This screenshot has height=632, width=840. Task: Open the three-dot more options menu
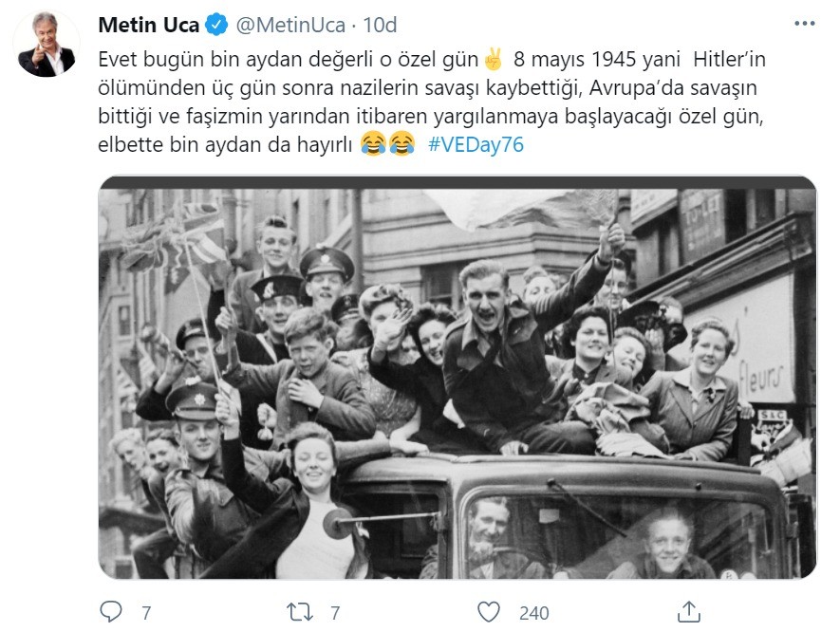click(805, 24)
